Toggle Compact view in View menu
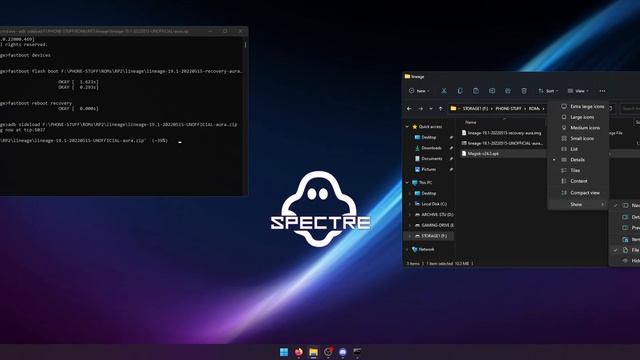The width and height of the screenshot is (640, 360). (578, 193)
